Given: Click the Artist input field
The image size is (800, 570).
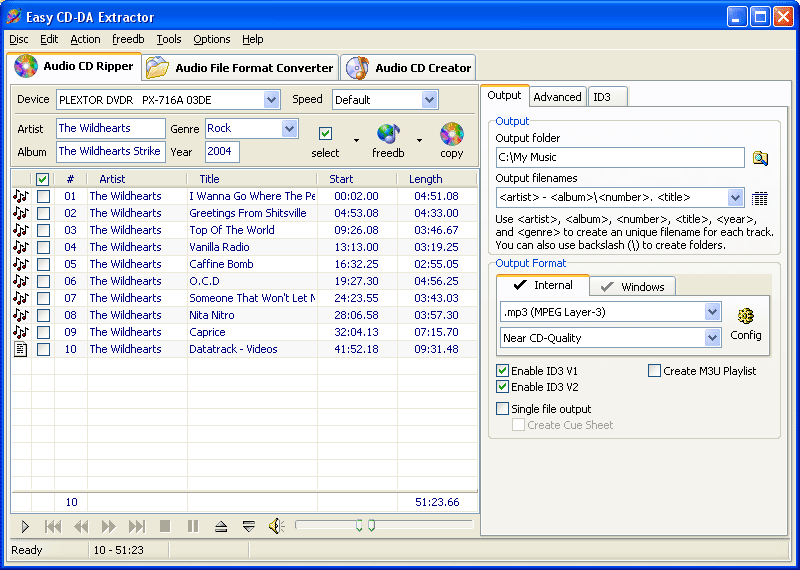Looking at the screenshot, I should click(111, 129).
